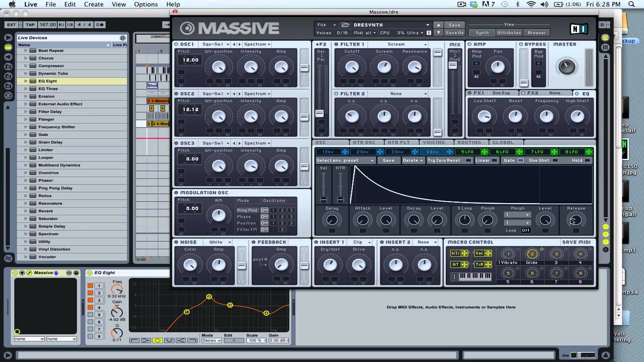Toggle the Filter 2 power button

pyautogui.click(x=337, y=94)
